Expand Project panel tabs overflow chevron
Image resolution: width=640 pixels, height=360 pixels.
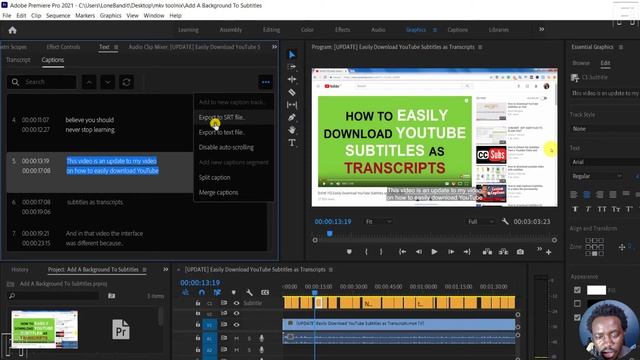click(165, 269)
